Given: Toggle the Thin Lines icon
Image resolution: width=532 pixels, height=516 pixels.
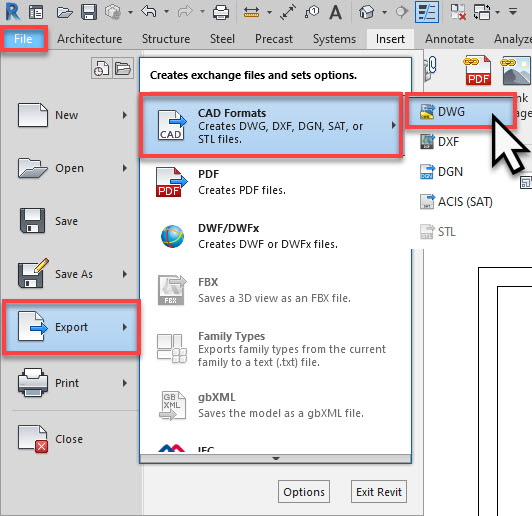Looking at the screenshot, I should pos(427,12).
